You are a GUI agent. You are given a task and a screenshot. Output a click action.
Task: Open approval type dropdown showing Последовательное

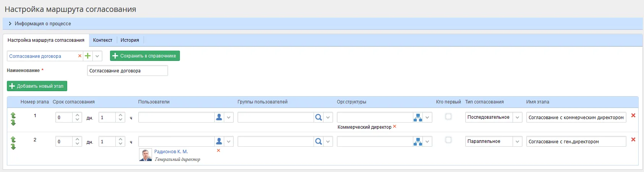click(517, 117)
